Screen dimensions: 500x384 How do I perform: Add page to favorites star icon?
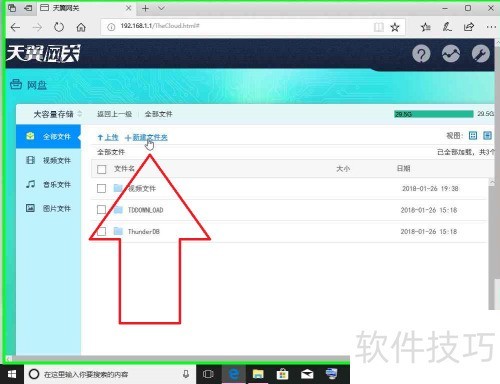click(x=395, y=27)
